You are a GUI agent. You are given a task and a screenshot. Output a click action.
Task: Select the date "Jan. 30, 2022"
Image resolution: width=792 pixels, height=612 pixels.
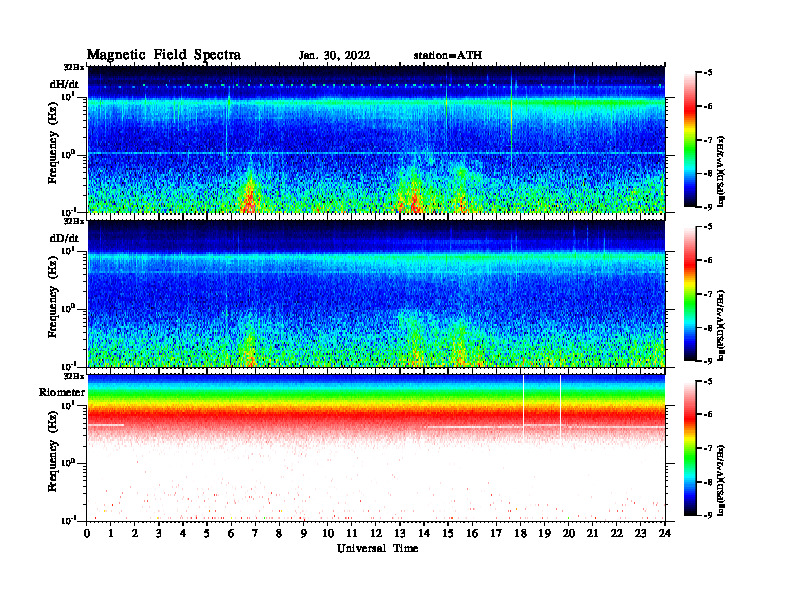click(x=334, y=56)
